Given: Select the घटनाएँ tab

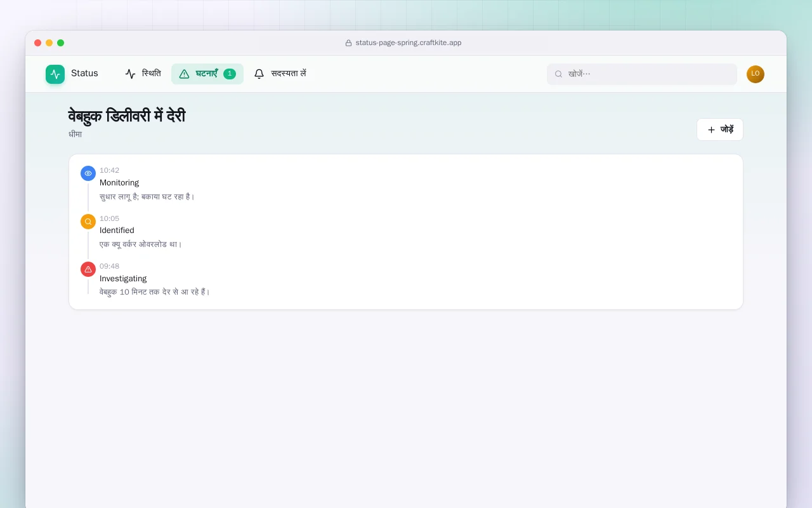Looking at the screenshot, I should pos(207,74).
